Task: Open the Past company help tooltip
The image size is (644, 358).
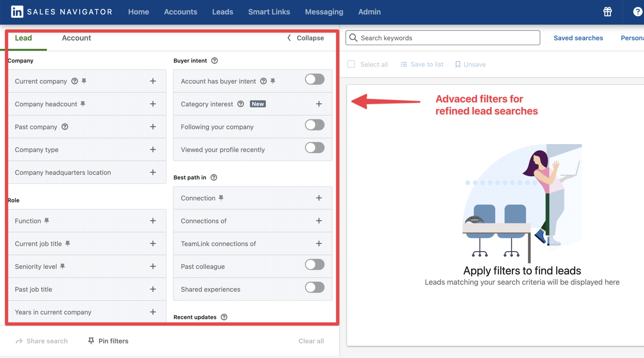Action: click(x=65, y=127)
